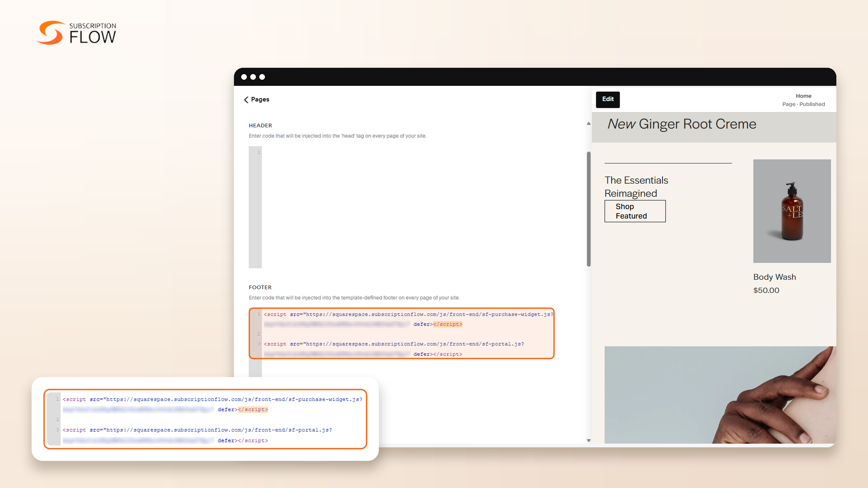The height and width of the screenshot is (488, 868).
Task: Open the Shop Featured button in preview
Action: [x=635, y=211]
